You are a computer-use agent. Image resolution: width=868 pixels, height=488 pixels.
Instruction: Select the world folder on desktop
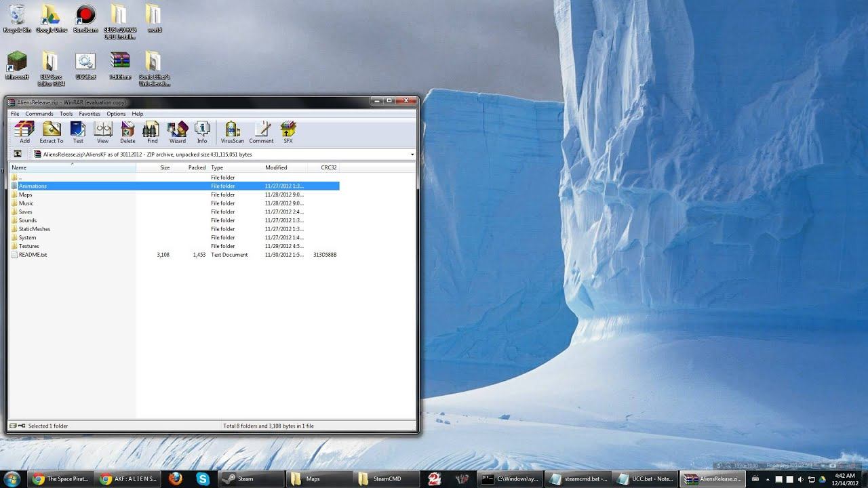pyautogui.click(x=154, y=18)
